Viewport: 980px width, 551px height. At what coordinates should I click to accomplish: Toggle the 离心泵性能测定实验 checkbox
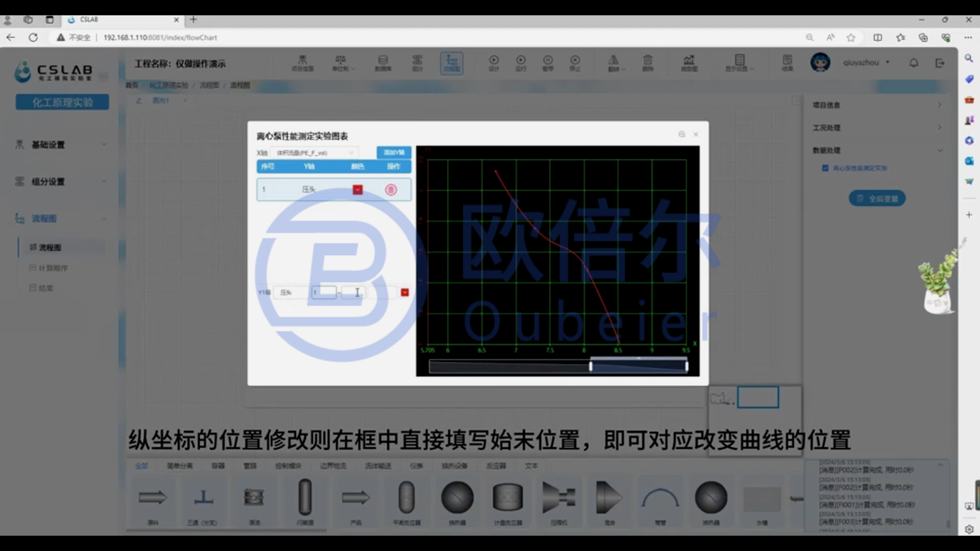click(x=825, y=168)
